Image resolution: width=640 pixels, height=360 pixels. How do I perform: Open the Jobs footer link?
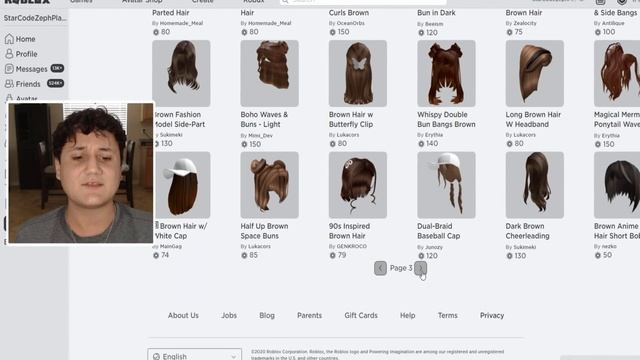click(229, 316)
